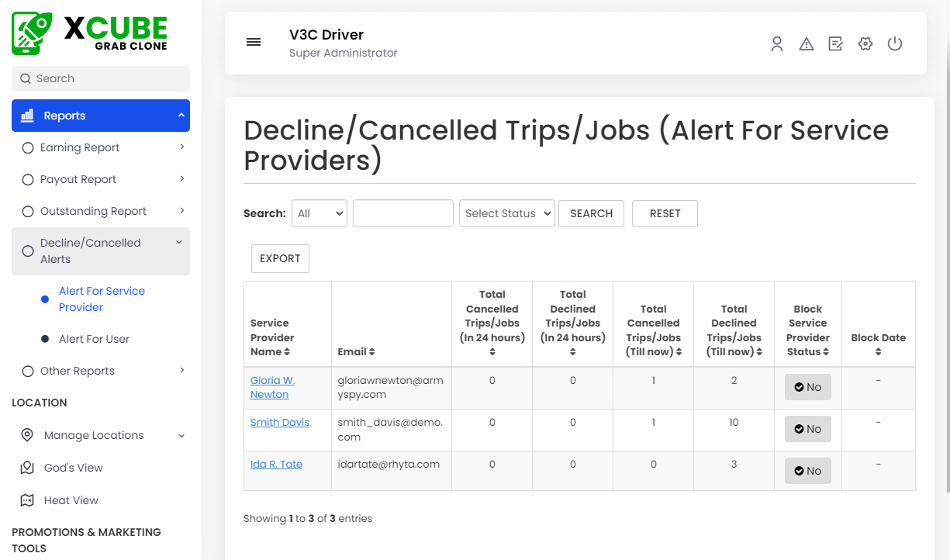Click the EXPORT button

280,258
